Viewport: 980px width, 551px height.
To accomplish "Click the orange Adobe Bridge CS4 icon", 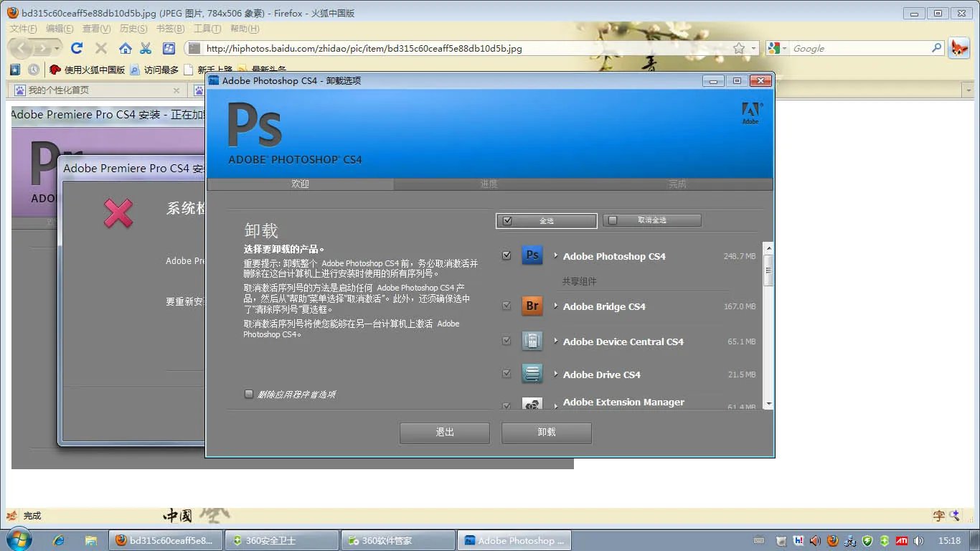I will [x=532, y=306].
